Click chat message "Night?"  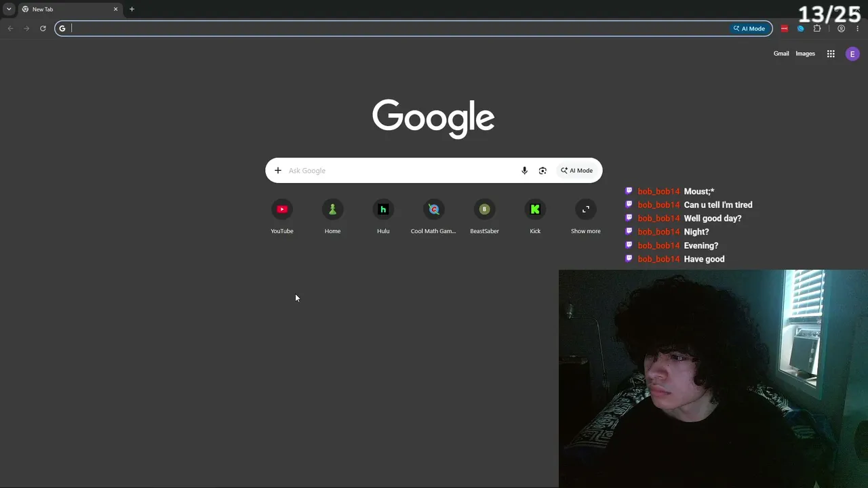coord(696,232)
